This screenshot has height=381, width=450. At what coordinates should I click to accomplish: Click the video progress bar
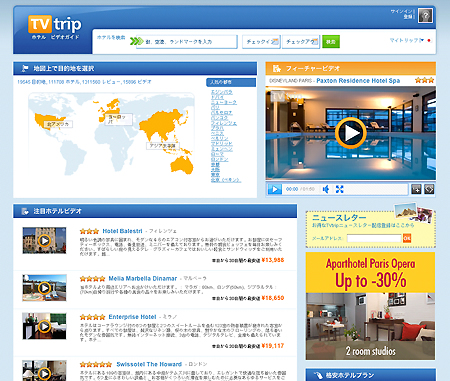377,189
